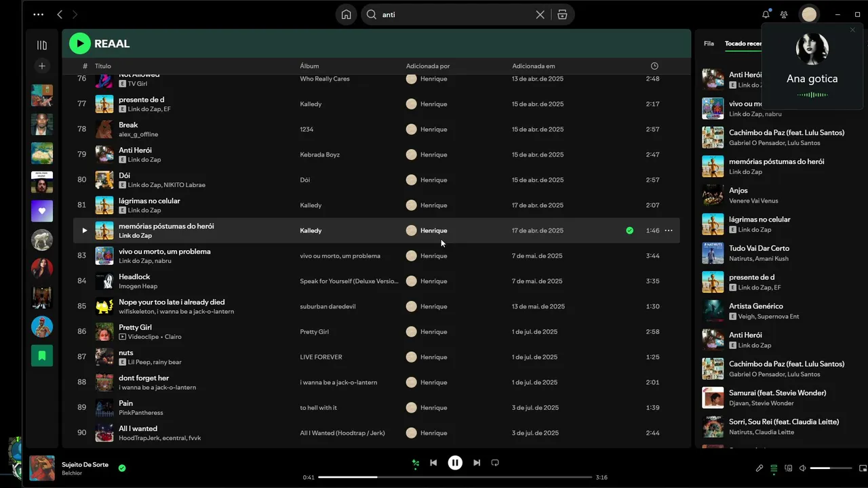Toggle saved check for Sujeito De Sorte
This screenshot has width=868, height=488.
[x=122, y=468]
